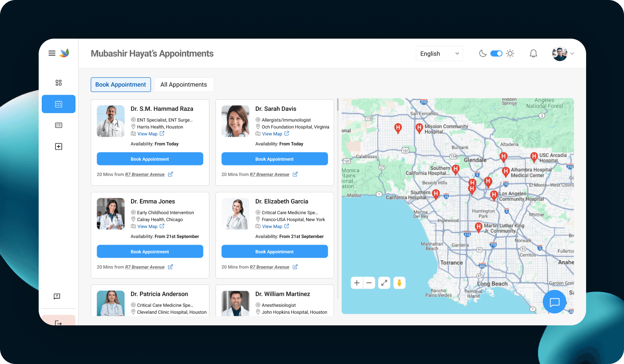The image size is (624, 364).
Task: Open View Map for Dr. Sarah Davis
Action: 272,134
